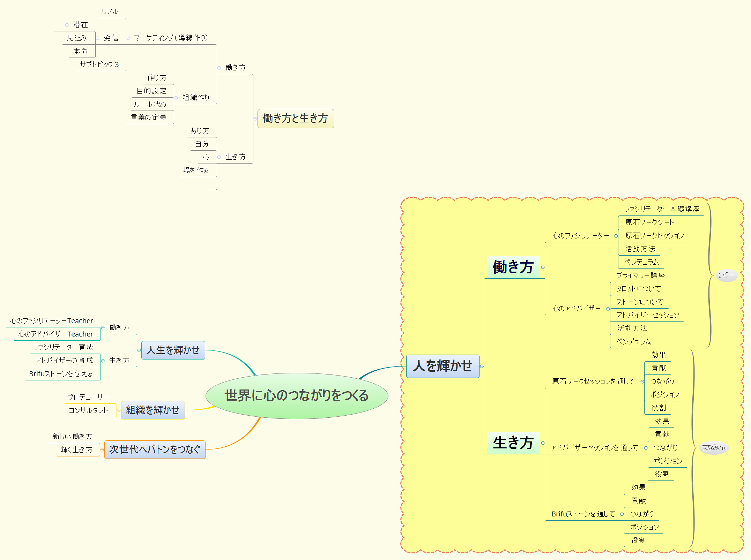Select the 組織を輝かせ main topic
The height and width of the screenshot is (560, 751).
click(153, 411)
